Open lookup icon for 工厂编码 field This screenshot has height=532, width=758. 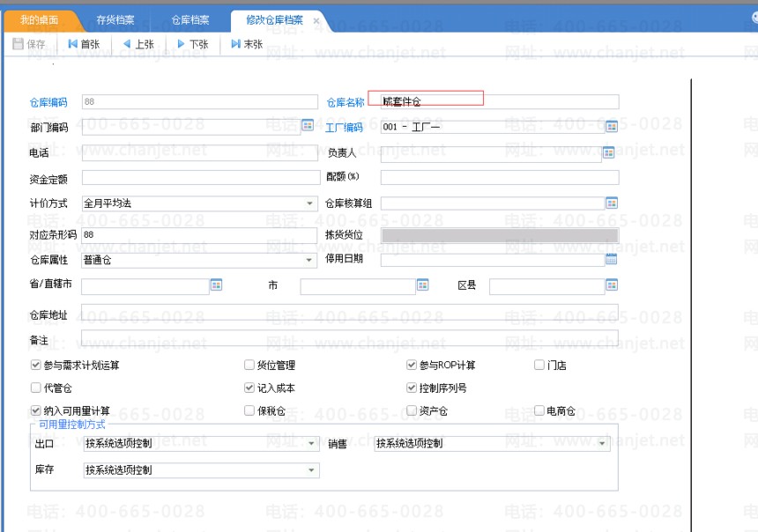pyautogui.click(x=612, y=126)
